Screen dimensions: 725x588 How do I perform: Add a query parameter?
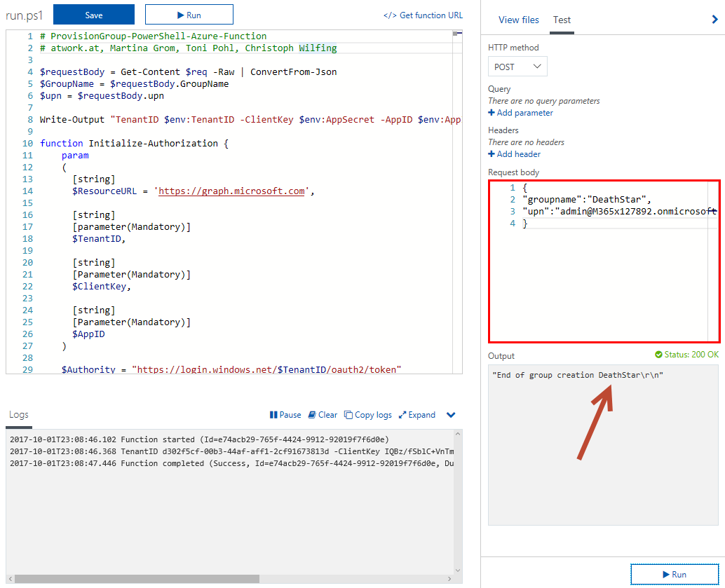pyautogui.click(x=520, y=113)
